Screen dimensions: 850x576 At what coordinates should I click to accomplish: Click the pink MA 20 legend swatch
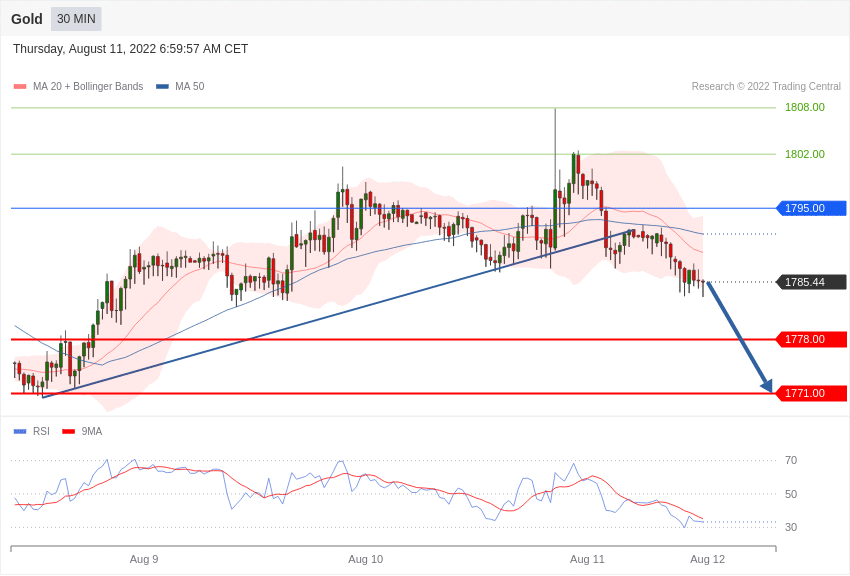pyautogui.click(x=20, y=86)
